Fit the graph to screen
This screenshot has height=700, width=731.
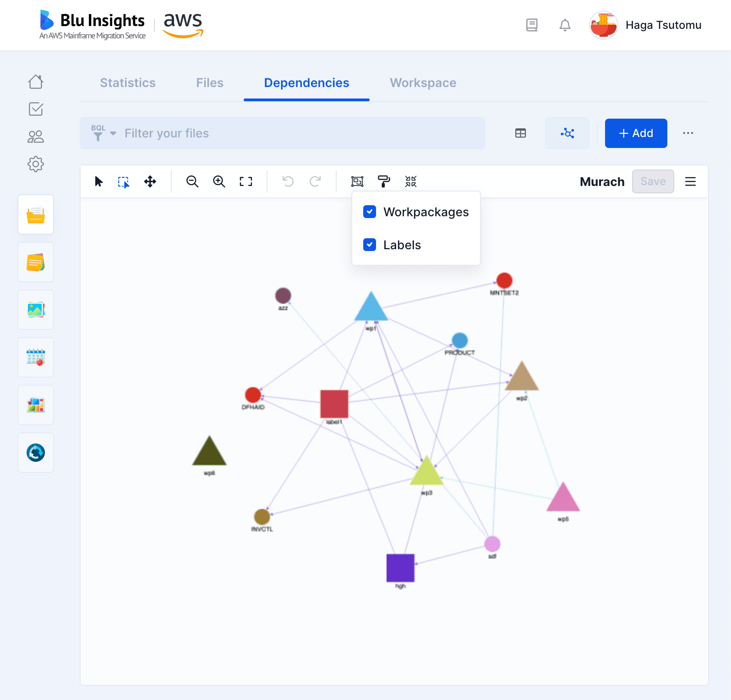coord(246,182)
